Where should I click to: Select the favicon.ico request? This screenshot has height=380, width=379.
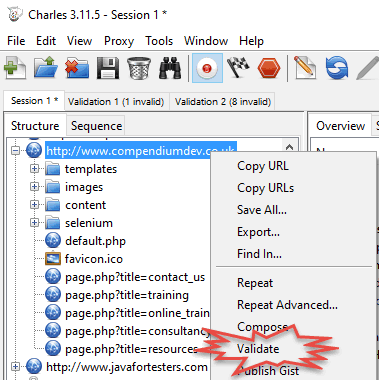pyautogui.click(x=94, y=259)
